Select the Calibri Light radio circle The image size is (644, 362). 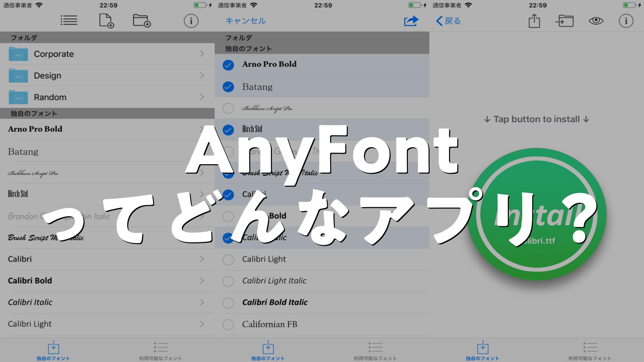click(228, 259)
